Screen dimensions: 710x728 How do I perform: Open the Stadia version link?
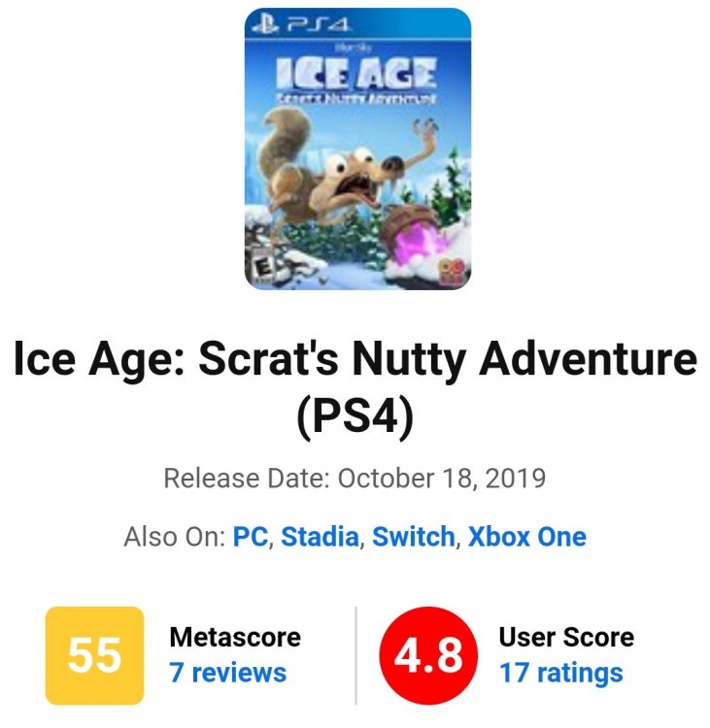320,536
